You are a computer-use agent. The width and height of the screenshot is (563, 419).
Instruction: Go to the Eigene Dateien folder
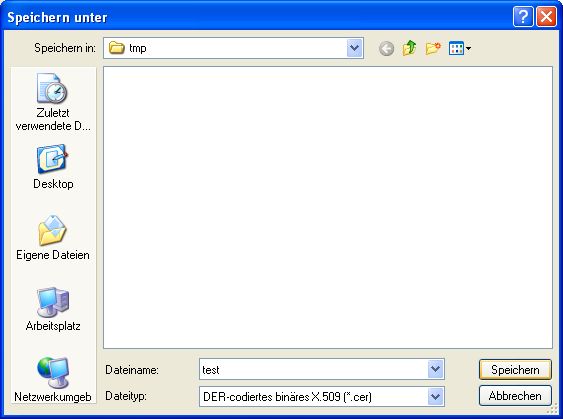point(53,237)
